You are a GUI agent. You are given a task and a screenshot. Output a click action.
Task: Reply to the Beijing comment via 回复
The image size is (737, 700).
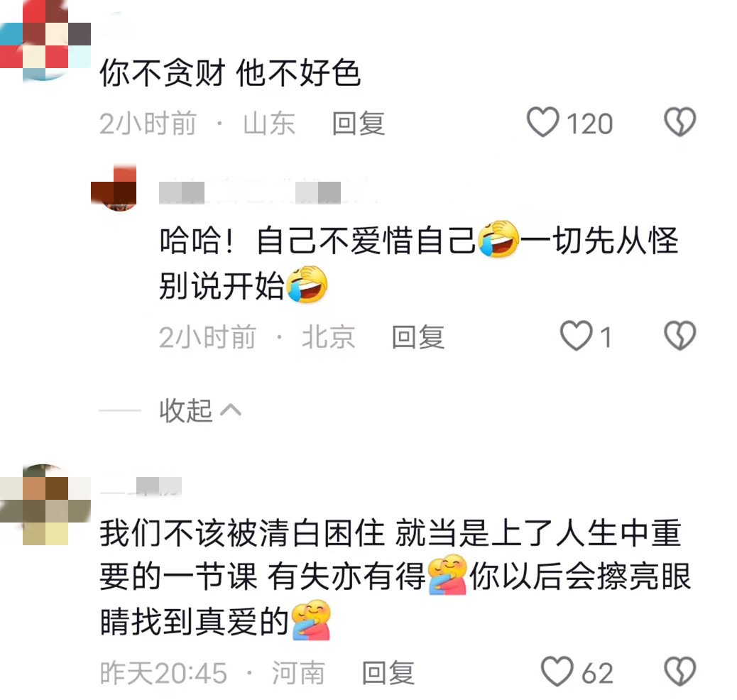tap(418, 337)
